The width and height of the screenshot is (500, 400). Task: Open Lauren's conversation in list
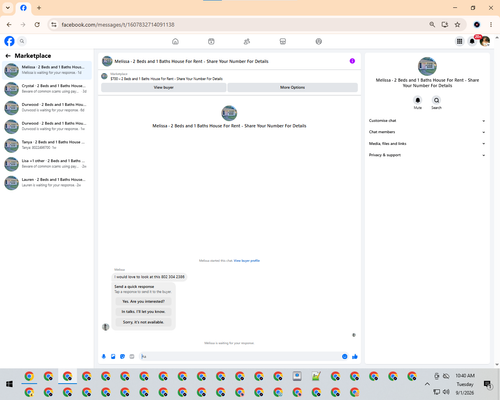coord(47,182)
